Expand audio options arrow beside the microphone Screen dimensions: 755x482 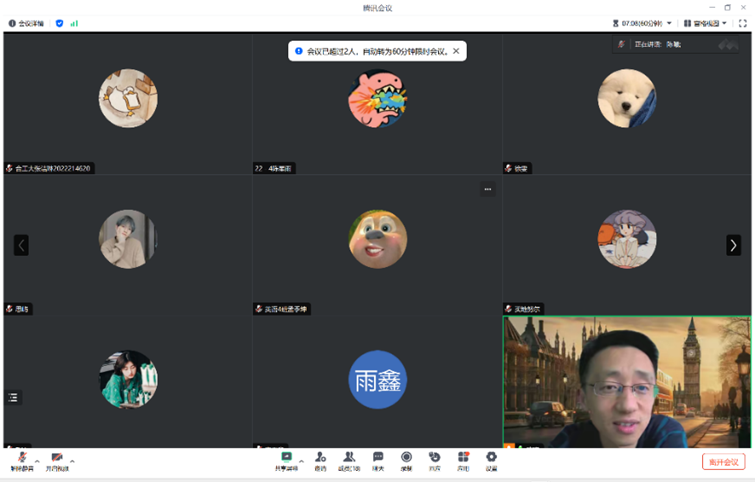(37, 461)
